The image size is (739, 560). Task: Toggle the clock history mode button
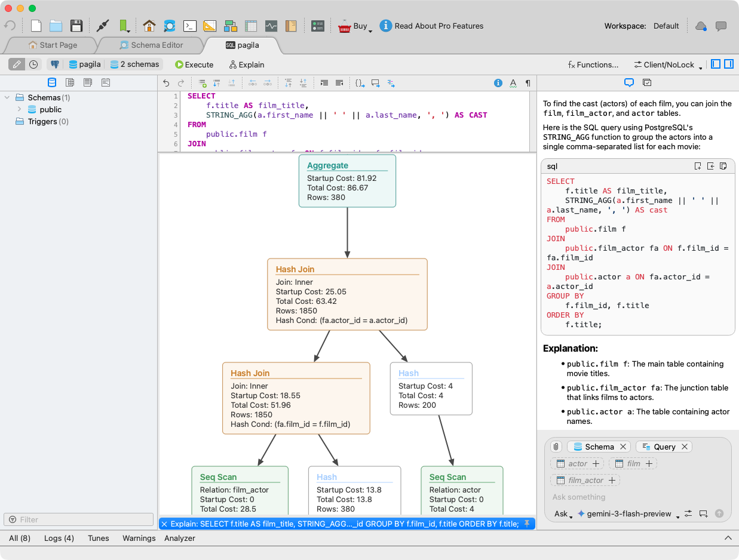[33, 64]
